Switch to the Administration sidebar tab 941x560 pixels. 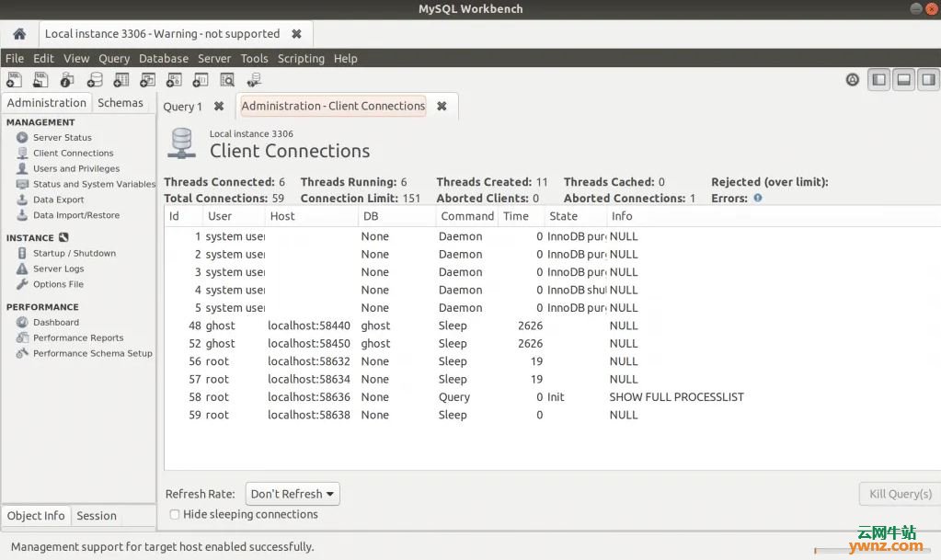(47, 103)
